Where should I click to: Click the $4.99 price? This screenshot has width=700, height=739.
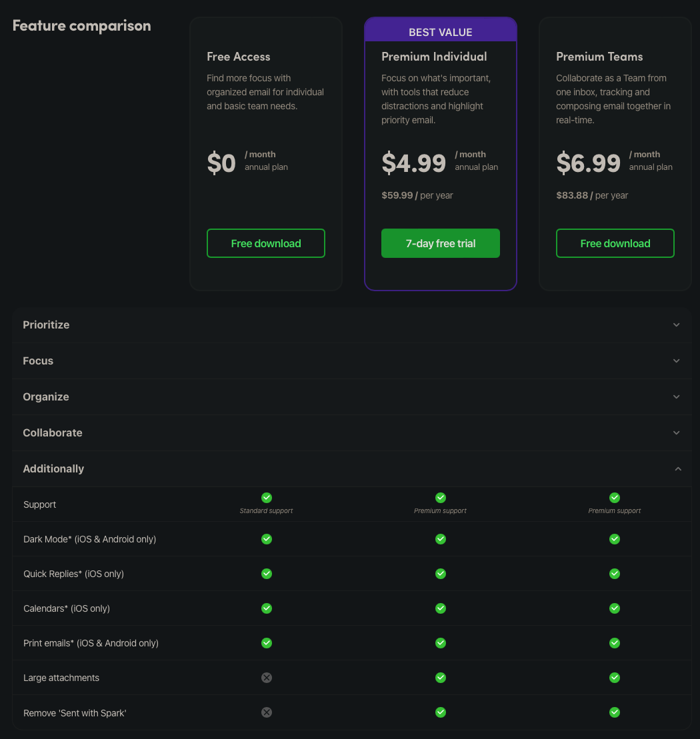point(413,163)
